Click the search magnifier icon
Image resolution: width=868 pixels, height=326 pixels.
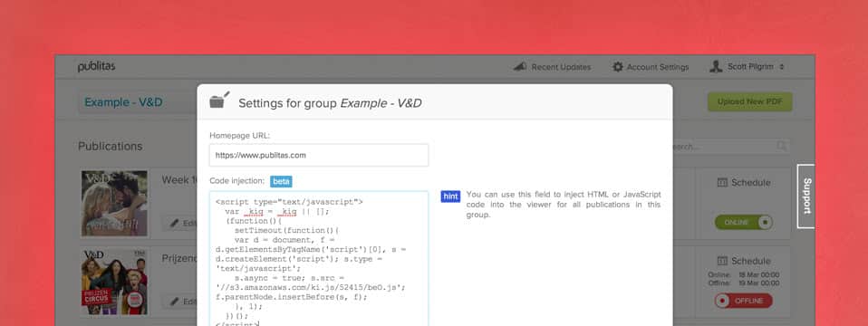[x=782, y=146]
